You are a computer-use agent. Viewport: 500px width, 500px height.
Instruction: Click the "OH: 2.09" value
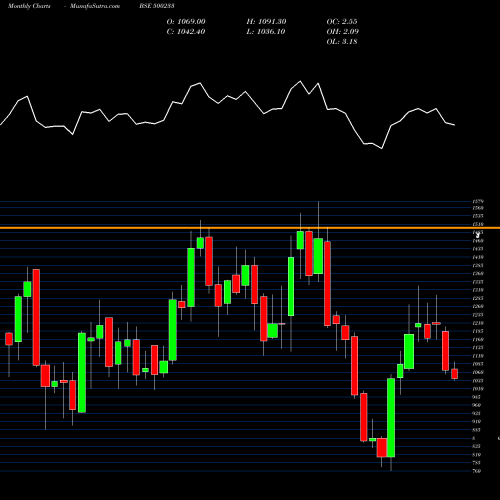[x=342, y=32]
